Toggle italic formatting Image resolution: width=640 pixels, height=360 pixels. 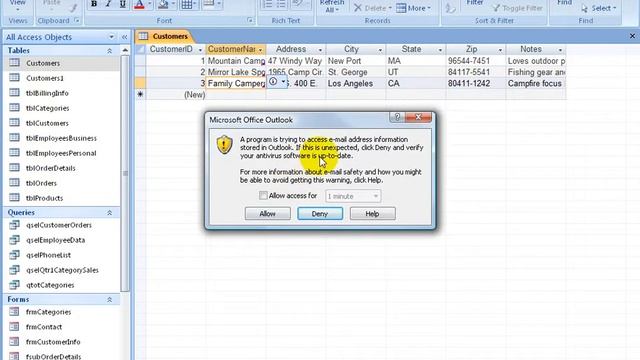pos(108,4)
